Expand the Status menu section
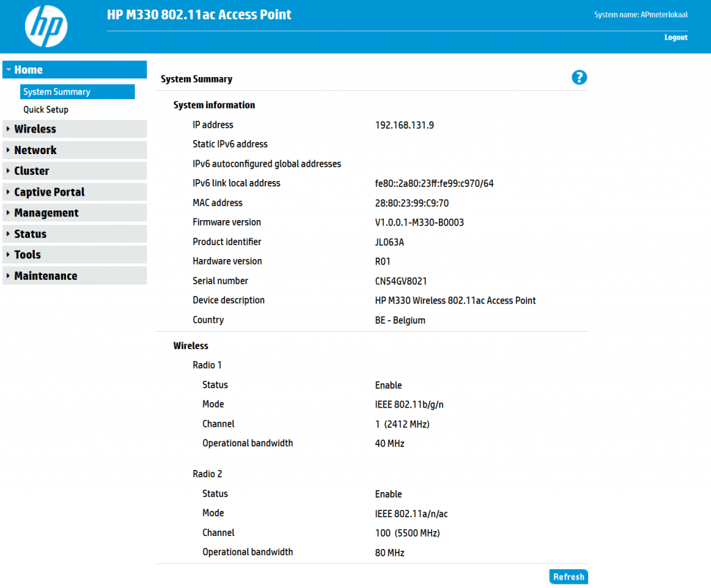 pyautogui.click(x=74, y=234)
